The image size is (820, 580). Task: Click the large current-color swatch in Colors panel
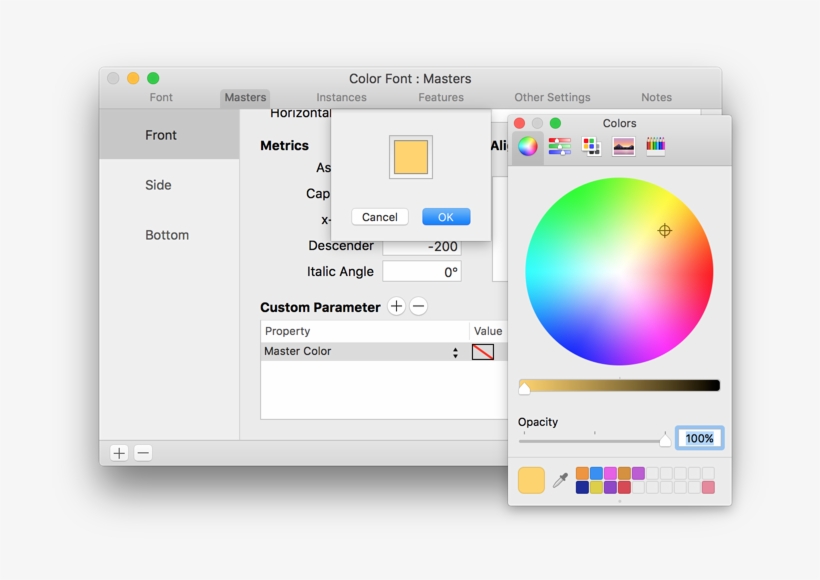(x=531, y=480)
